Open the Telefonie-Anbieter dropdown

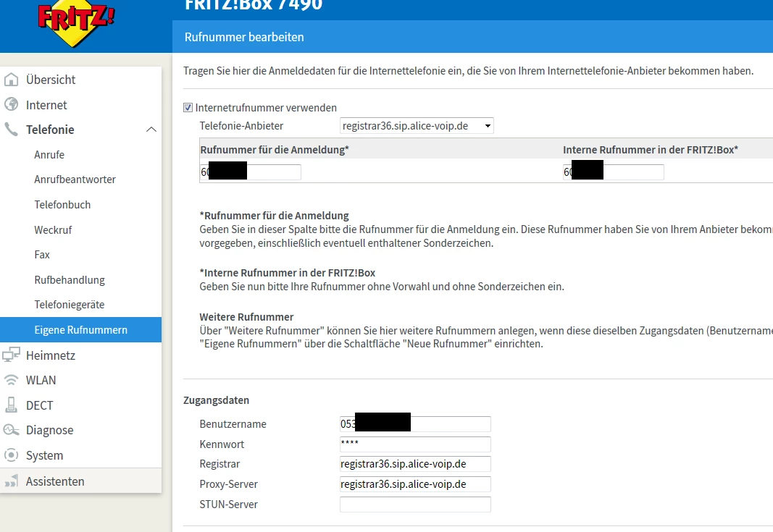coord(417,126)
